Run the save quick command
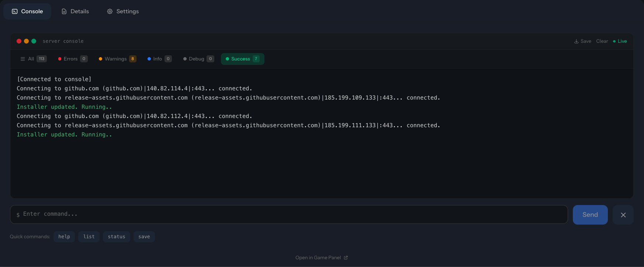This screenshot has width=644, height=267. [144, 237]
